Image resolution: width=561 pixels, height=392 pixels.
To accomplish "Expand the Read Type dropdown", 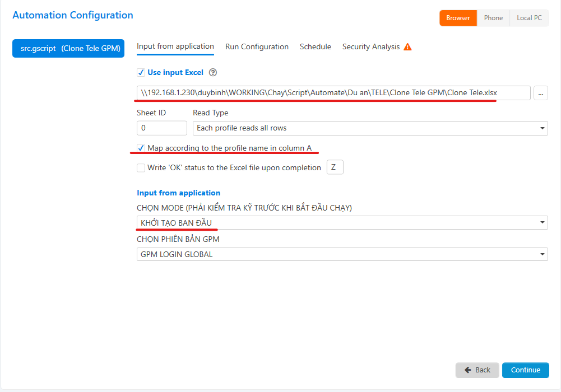I will (x=370, y=128).
